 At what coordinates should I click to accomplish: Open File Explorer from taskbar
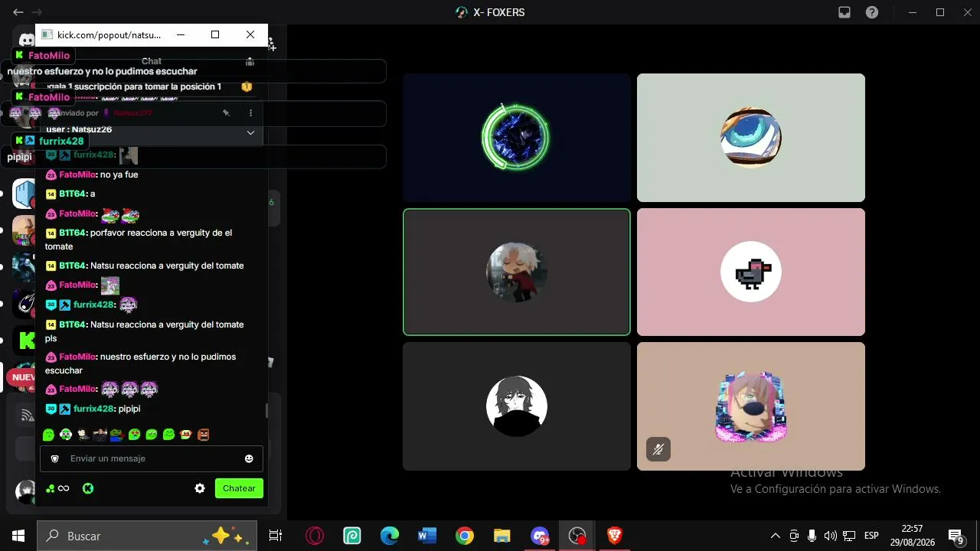(x=502, y=536)
